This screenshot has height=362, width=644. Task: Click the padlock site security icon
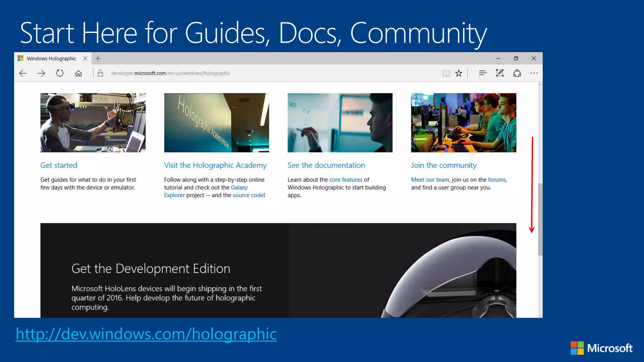(100, 73)
